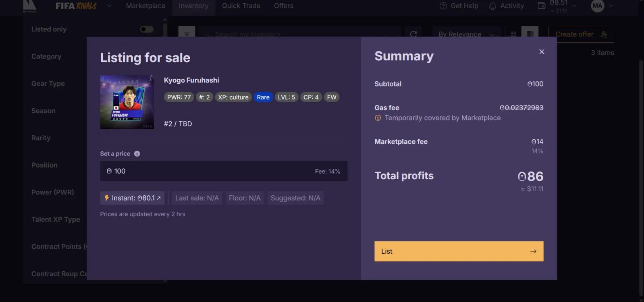Toggle the Listed only switch
This screenshot has width=644, height=302.
coord(147,29)
